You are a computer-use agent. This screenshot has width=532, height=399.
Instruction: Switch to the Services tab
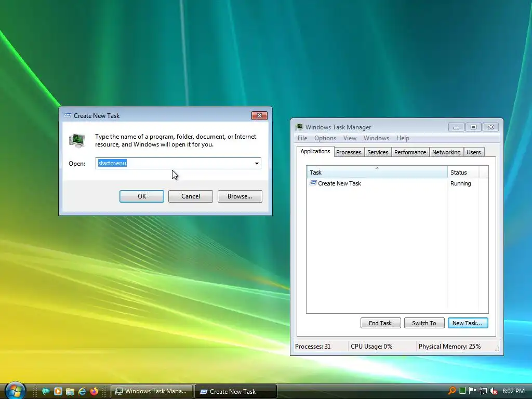(x=378, y=152)
